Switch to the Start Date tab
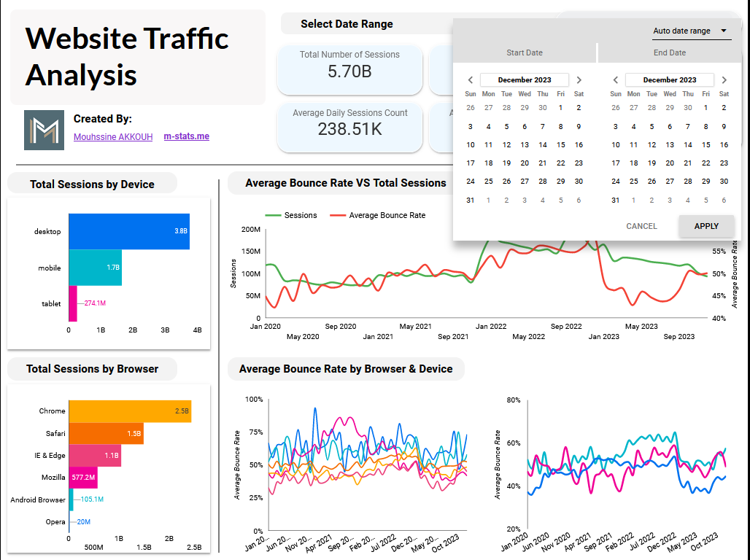The width and height of the screenshot is (750, 560). tap(525, 52)
